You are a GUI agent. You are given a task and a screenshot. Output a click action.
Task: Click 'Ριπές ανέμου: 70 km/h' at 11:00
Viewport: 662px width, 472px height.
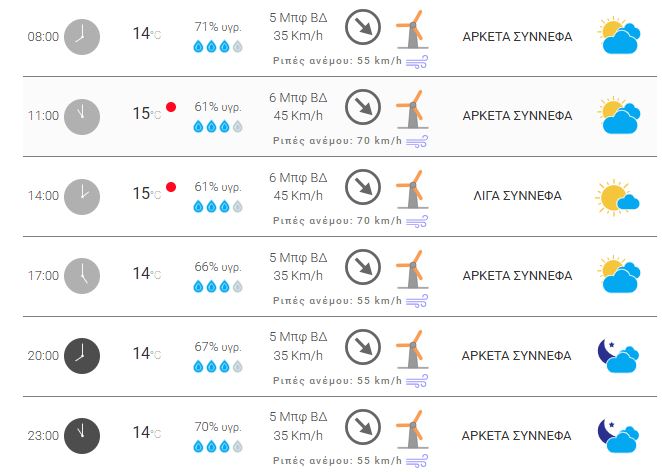[337, 141]
